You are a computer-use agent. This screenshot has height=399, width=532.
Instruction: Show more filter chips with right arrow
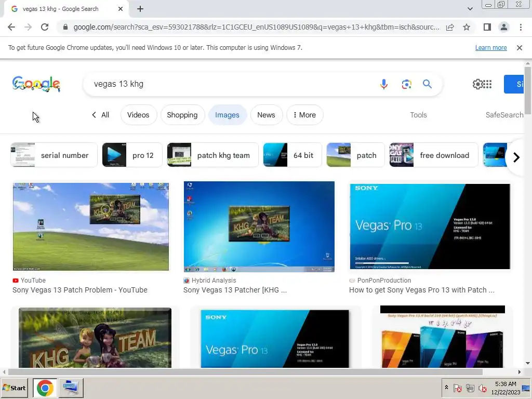click(x=516, y=157)
